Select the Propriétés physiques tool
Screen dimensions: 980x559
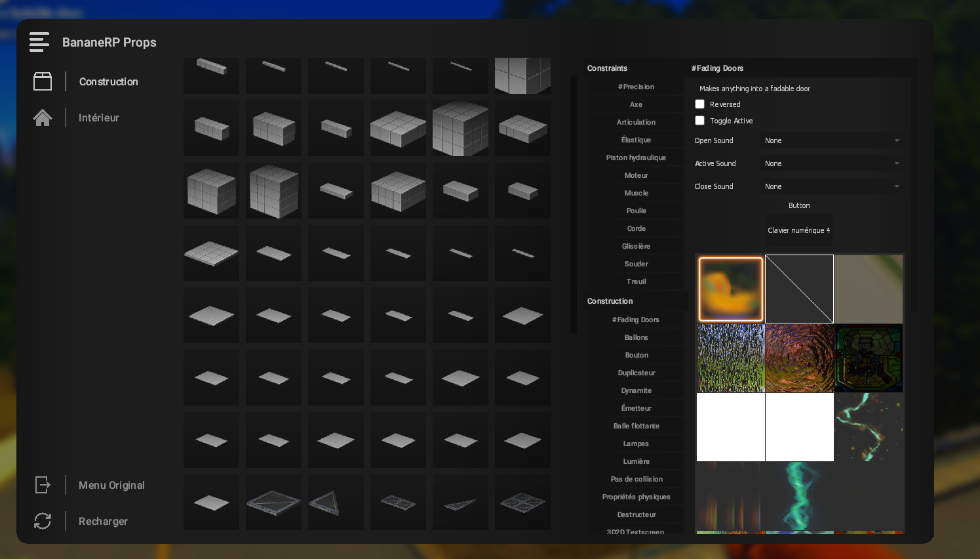pos(636,497)
